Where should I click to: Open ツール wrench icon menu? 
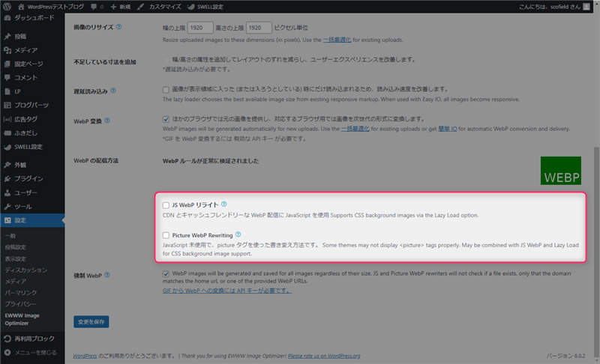(x=7, y=206)
